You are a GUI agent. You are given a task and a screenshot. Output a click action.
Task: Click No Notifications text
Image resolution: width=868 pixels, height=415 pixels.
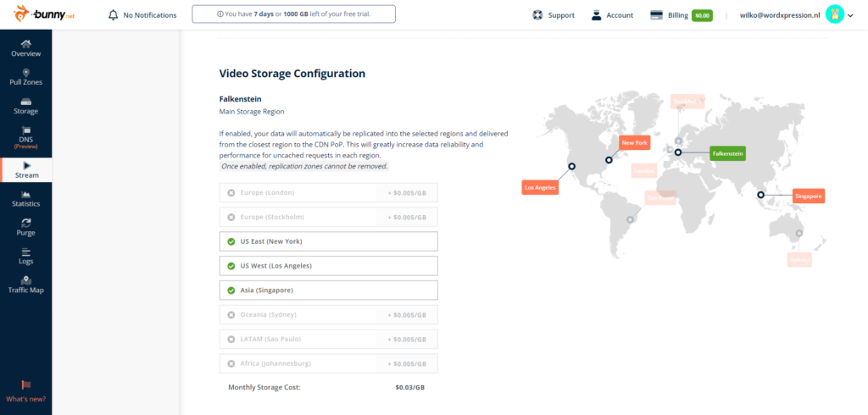150,15
